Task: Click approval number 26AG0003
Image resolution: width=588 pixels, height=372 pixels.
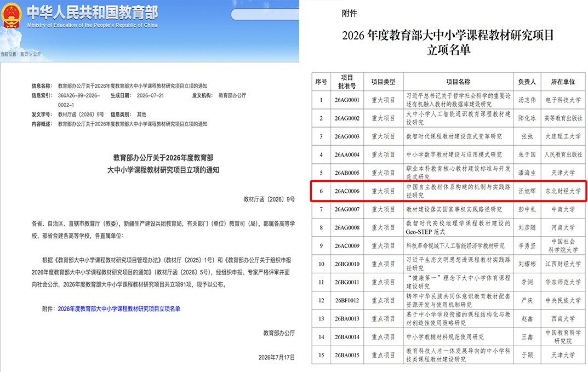Action: (x=347, y=136)
